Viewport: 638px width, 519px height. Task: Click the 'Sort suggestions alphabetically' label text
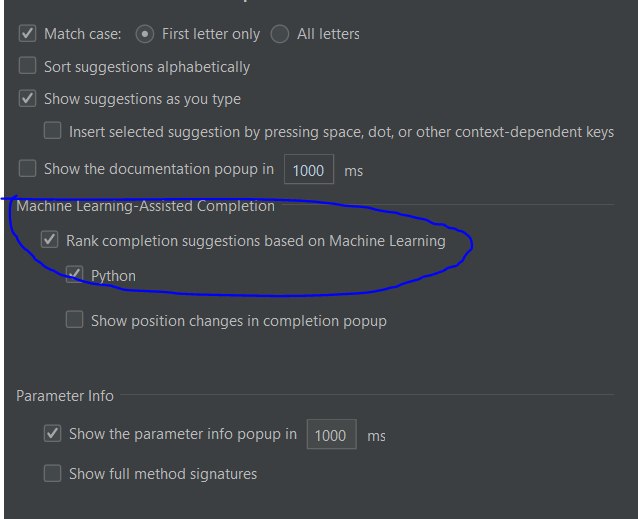[147, 67]
